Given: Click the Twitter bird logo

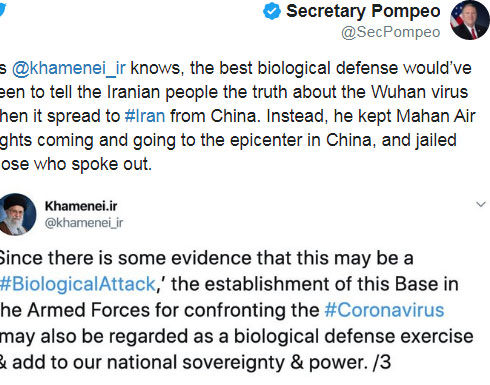Looking at the screenshot, I should coord(2,9).
